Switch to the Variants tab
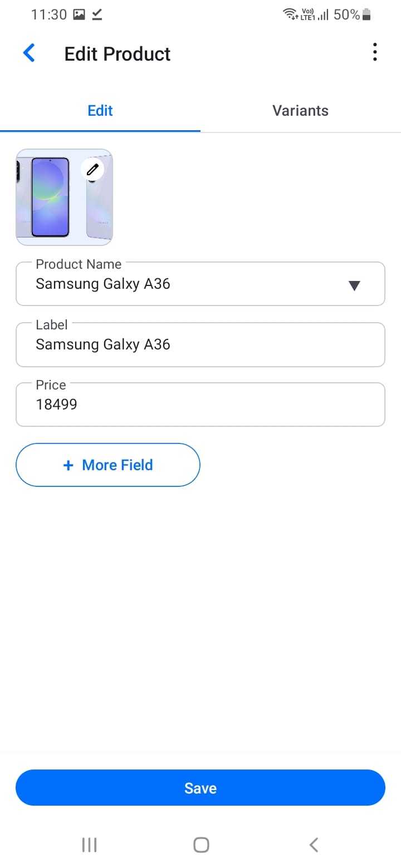The image size is (401, 868). coord(300,111)
